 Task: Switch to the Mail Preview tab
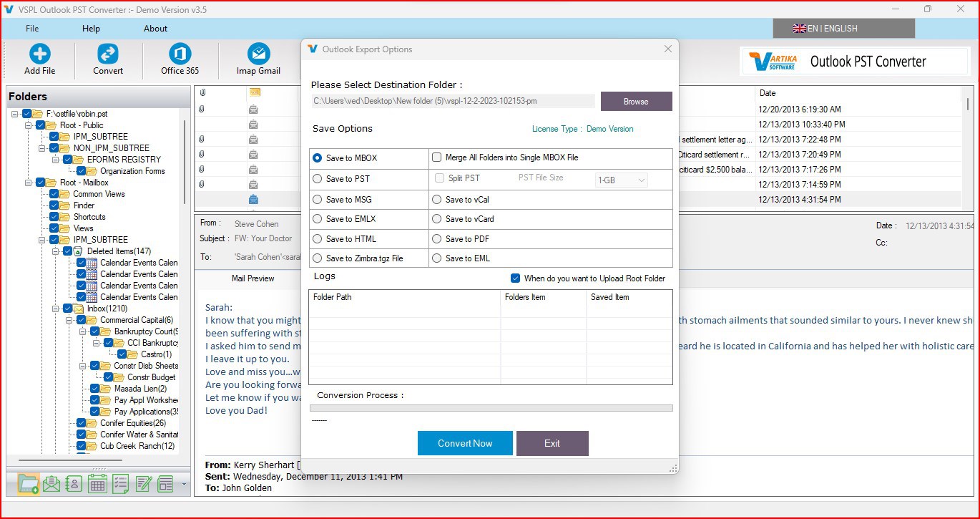[253, 278]
